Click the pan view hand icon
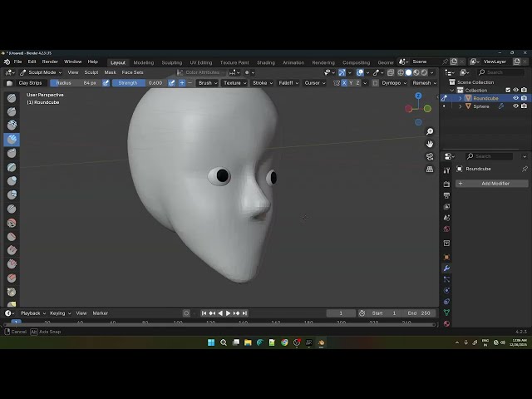532x399 pixels. point(430,144)
